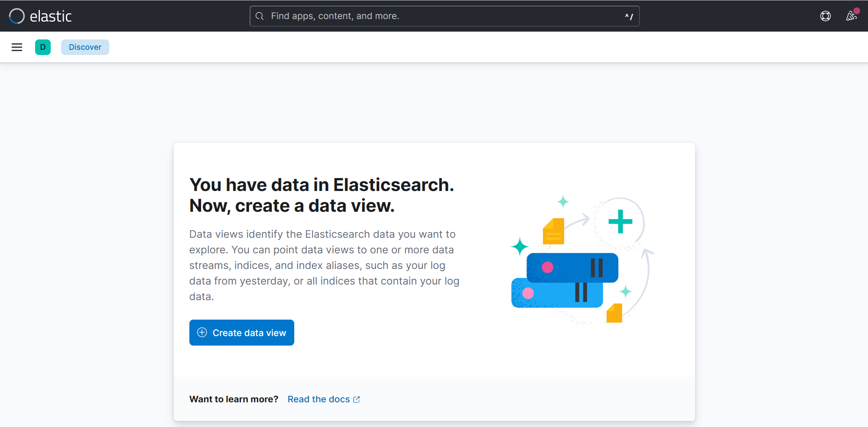Viewport: 868px width, 427px height.
Task: Click the Data views description paragraph
Action: (x=324, y=265)
